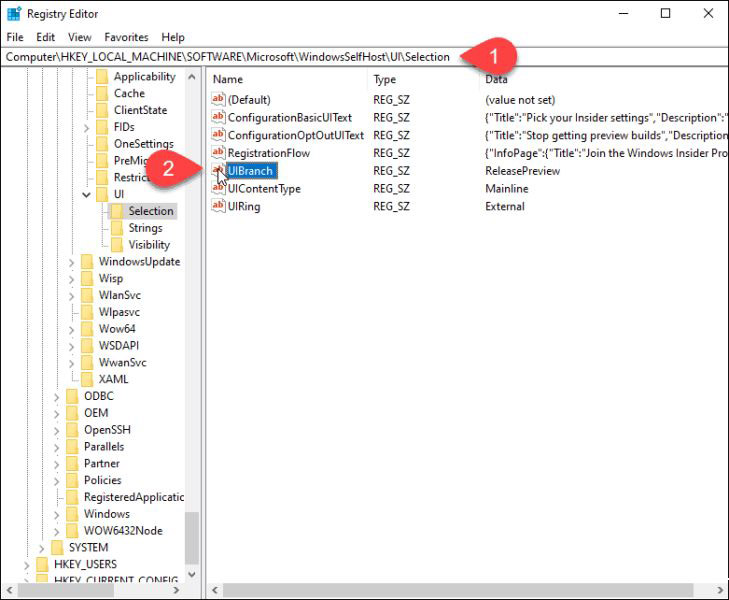Screen dimensions: 729x600
Task: Click the string icon beside ConfigurationBasicUIText
Action: (x=218, y=117)
